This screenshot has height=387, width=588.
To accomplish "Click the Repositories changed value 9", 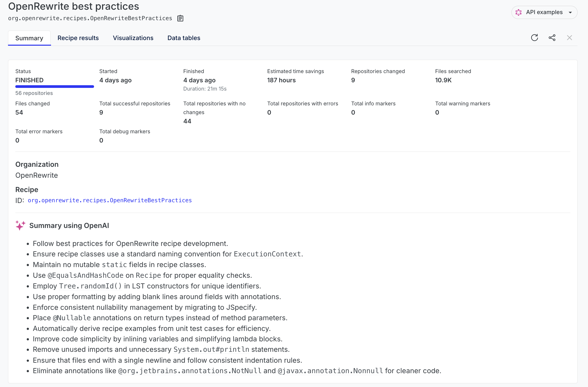I will [353, 80].
